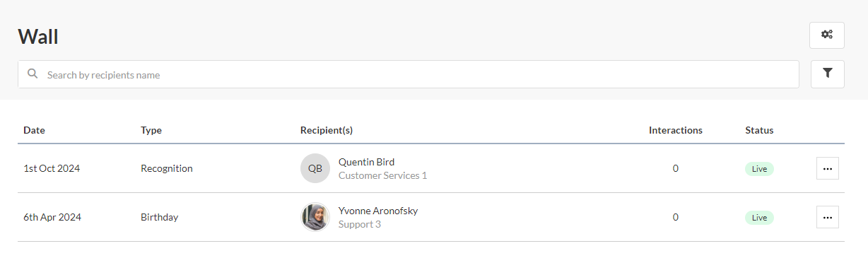Viewport: 868px width, 275px height.
Task: Click the QB initials avatar
Action: [x=315, y=168]
